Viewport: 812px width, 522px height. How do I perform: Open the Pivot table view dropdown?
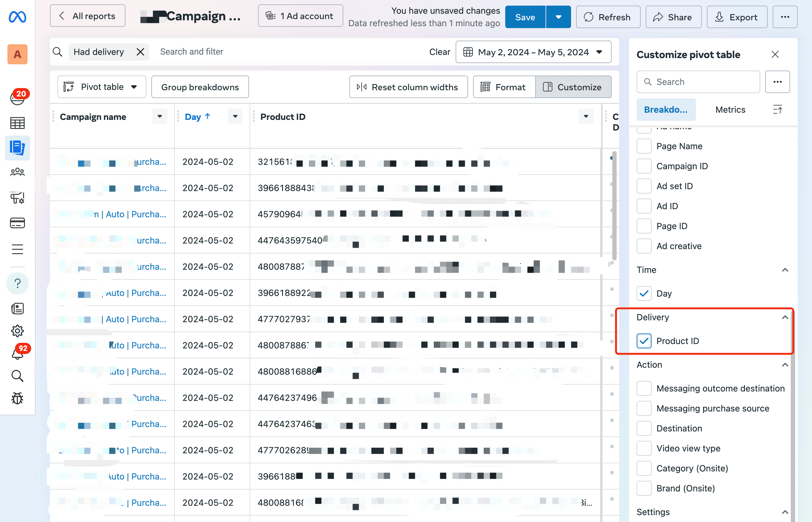pyautogui.click(x=102, y=87)
